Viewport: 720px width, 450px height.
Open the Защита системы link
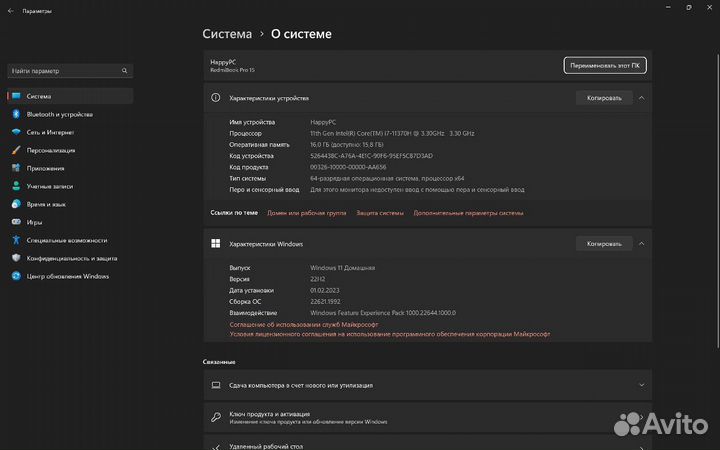[380, 213]
